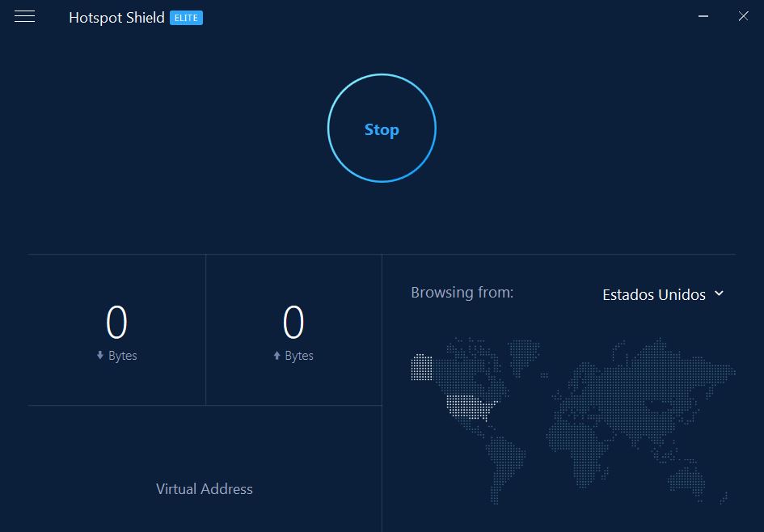Viewport: 764px width, 532px height.
Task: Click the upload arrow icon beside Bytes
Action: 276,355
